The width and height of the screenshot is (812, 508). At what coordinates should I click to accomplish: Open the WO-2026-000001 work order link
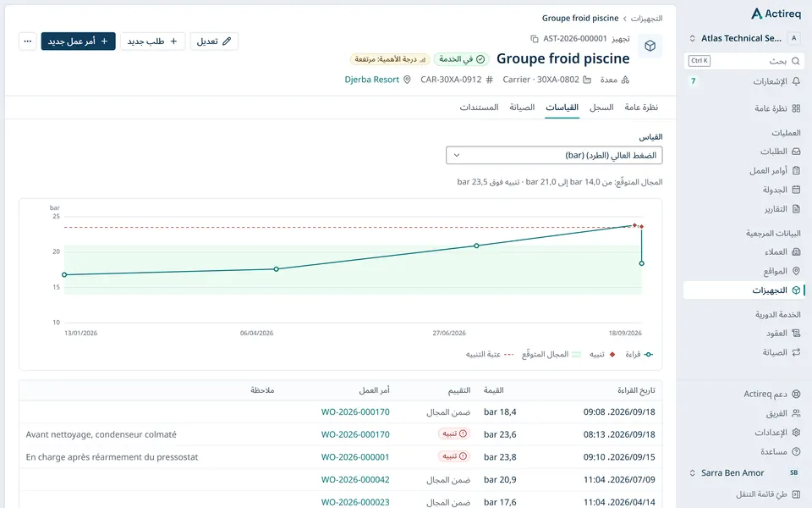[355, 457]
